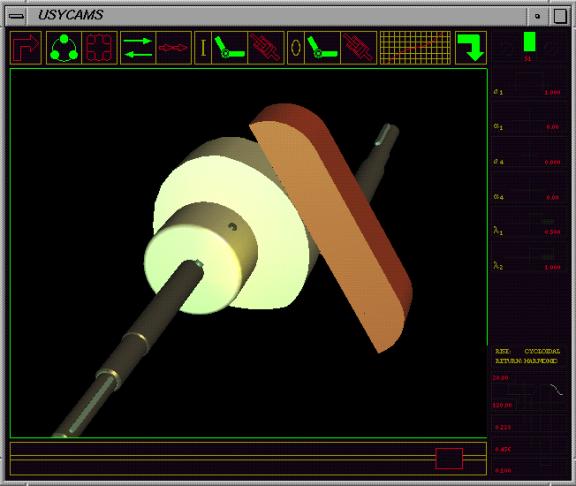Select the RETURN HARMONIC motion label
Screen dimensions: 576x486
click(x=527, y=361)
